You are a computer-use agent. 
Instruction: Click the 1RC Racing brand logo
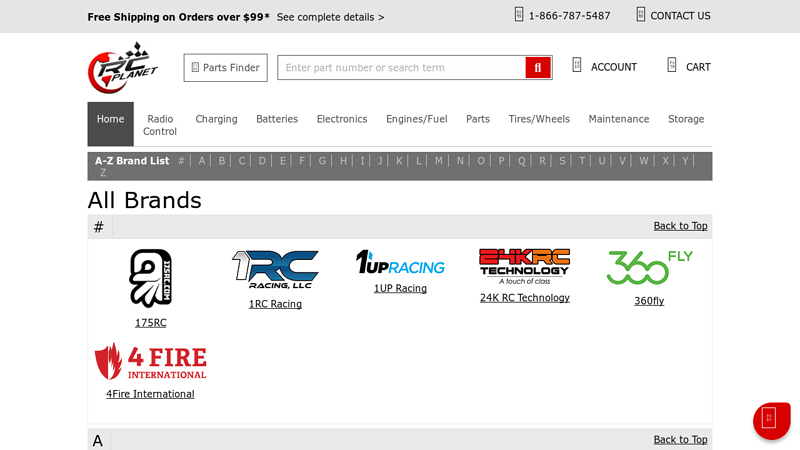tap(276, 269)
